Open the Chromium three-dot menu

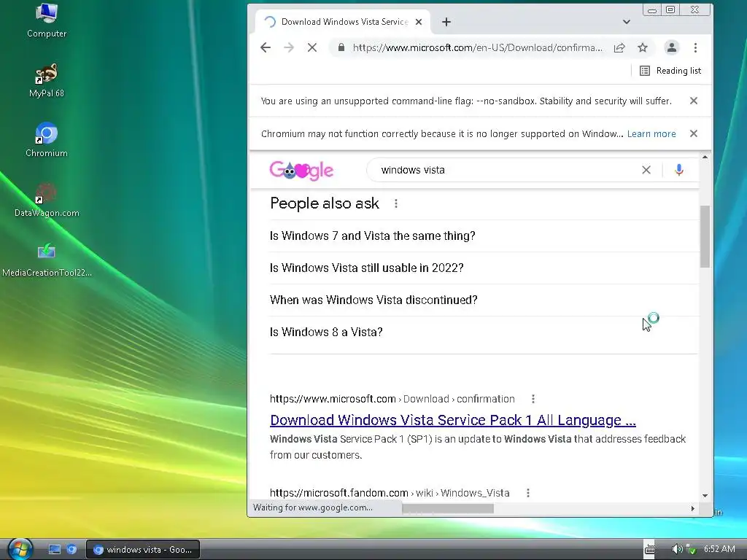coord(695,47)
